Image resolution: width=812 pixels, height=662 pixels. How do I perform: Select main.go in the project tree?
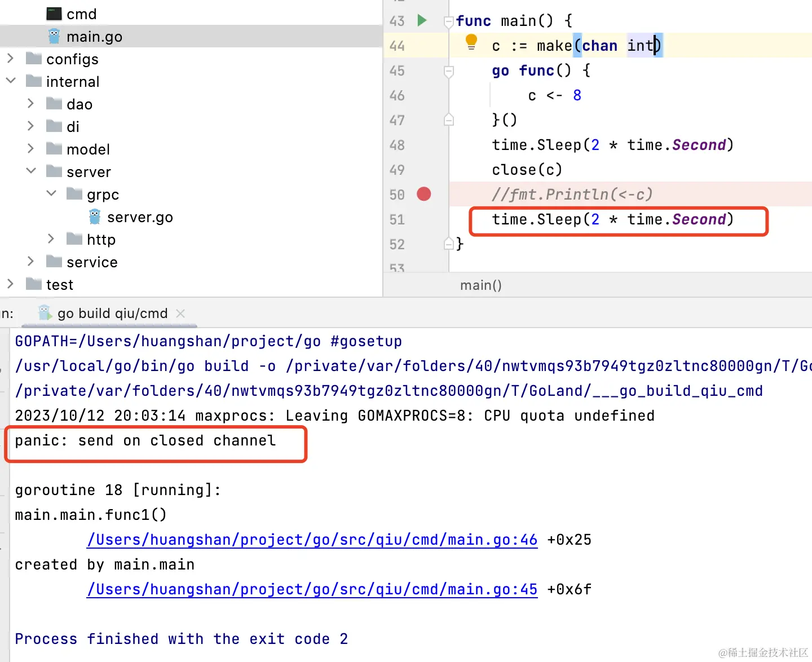(x=191, y=37)
